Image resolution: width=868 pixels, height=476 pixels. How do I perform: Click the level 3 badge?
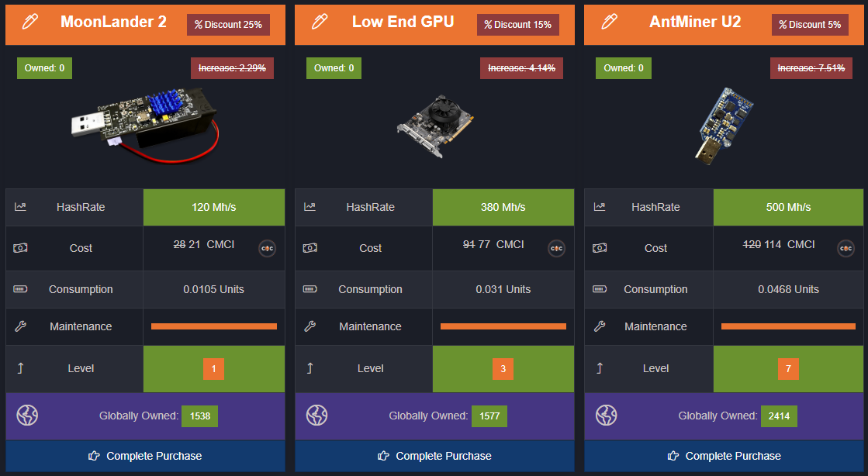503,368
